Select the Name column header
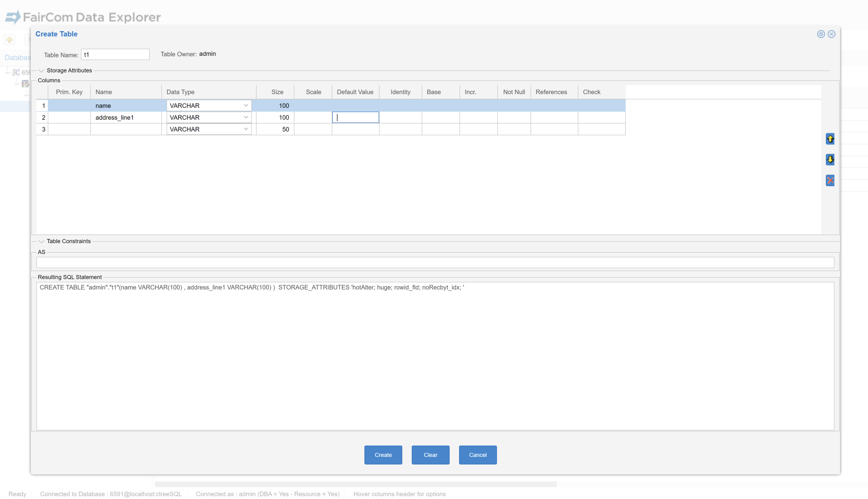 click(x=126, y=92)
